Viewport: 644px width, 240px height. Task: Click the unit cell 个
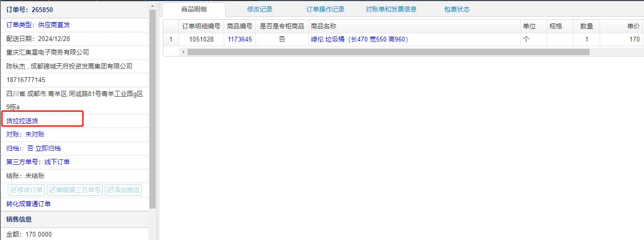[534, 39]
